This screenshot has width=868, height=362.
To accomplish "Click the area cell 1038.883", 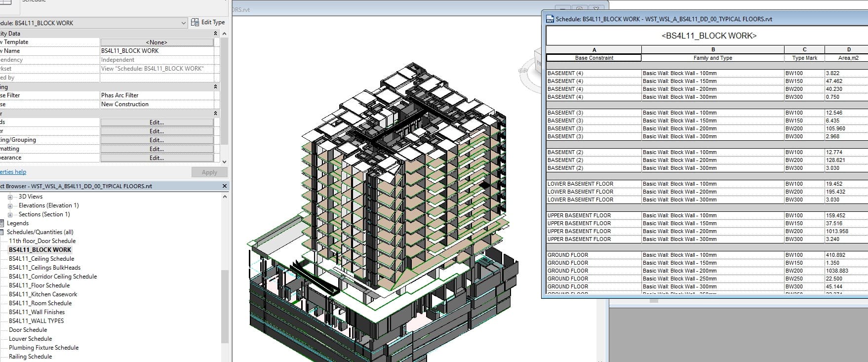I will click(846, 271).
